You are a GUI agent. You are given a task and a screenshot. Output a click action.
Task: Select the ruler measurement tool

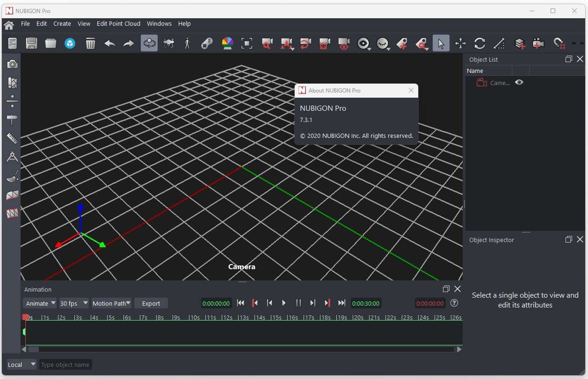pos(12,138)
